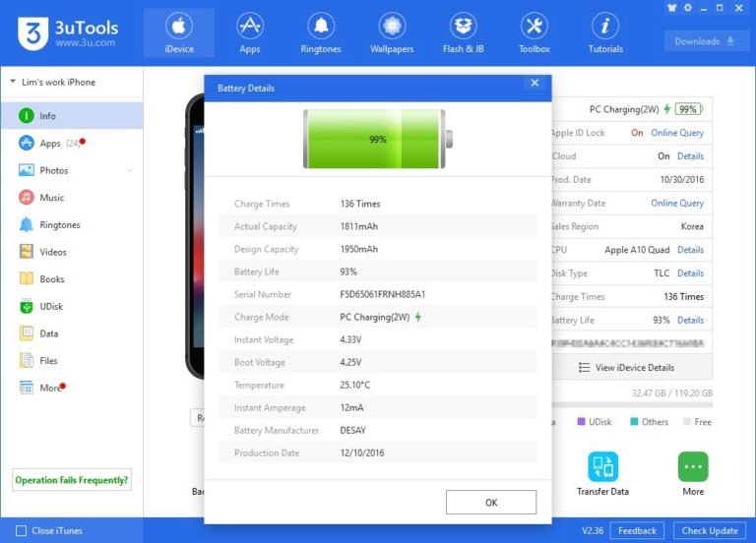The image size is (756, 543).
Task: Click the UDisk purple legend swatch
Action: pyautogui.click(x=581, y=422)
